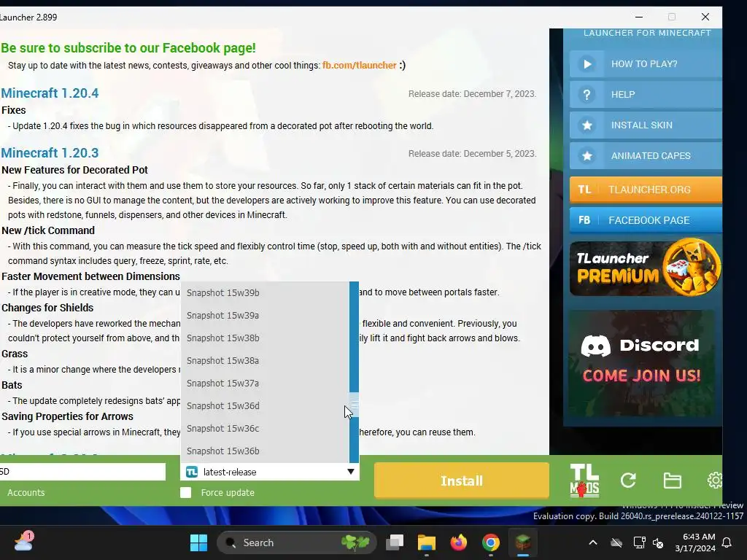The width and height of the screenshot is (747, 560).
Task: Open the settings gear icon
Action: (715, 481)
